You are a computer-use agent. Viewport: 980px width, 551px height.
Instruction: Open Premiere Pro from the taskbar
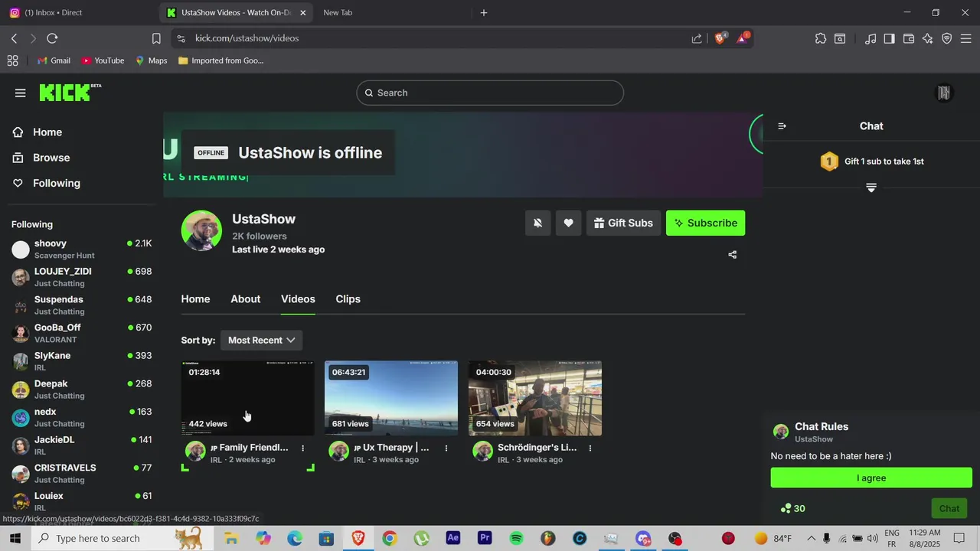coord(485,539)
